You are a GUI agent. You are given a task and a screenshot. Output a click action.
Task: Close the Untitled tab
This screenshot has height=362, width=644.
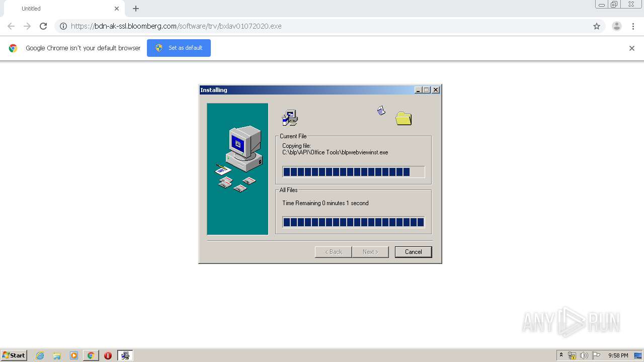(x=117, y=9)
